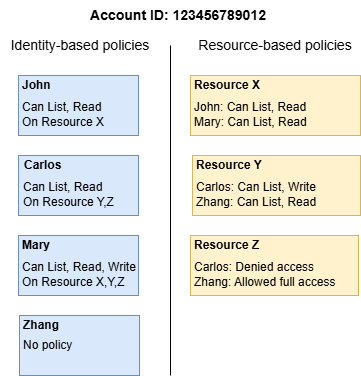The image size is (361, 376).
Task: Click the Mary policy box
Action: [78, 265]
